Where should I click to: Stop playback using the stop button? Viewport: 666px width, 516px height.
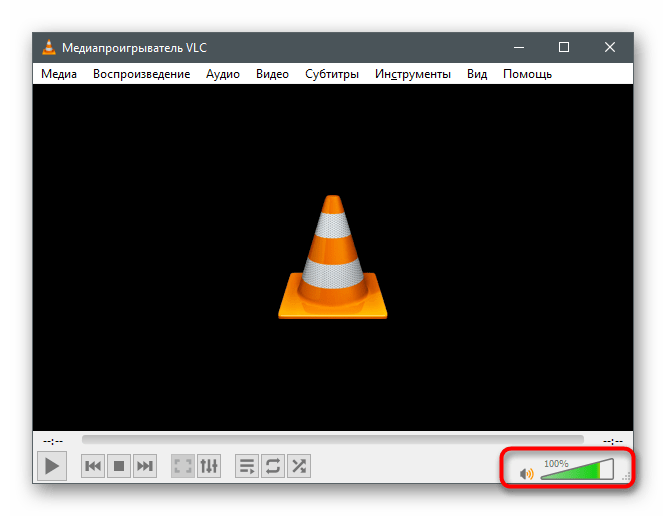click(x=119, y=466)
